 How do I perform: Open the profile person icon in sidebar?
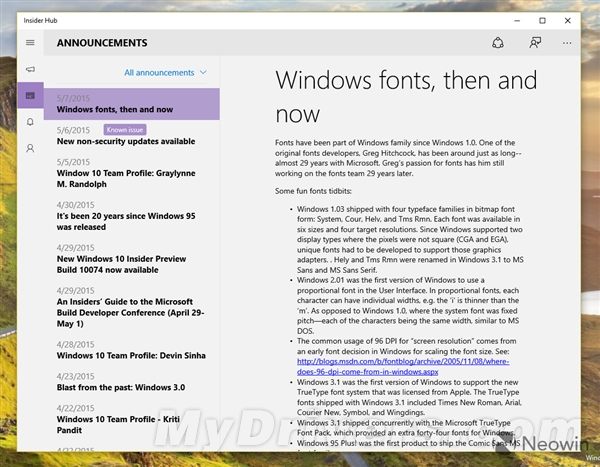point(30,148)
